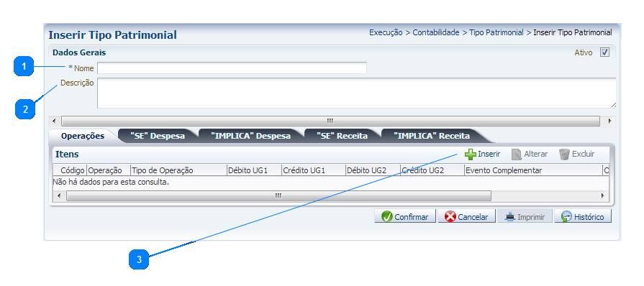
Task: Click the Excluir trash icon
Action: click(565, 154)
